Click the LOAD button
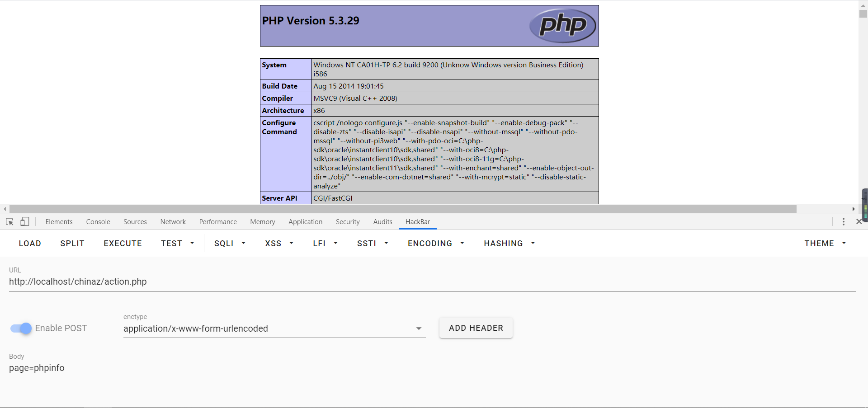The image size is (868, 408). pos(30,244)
